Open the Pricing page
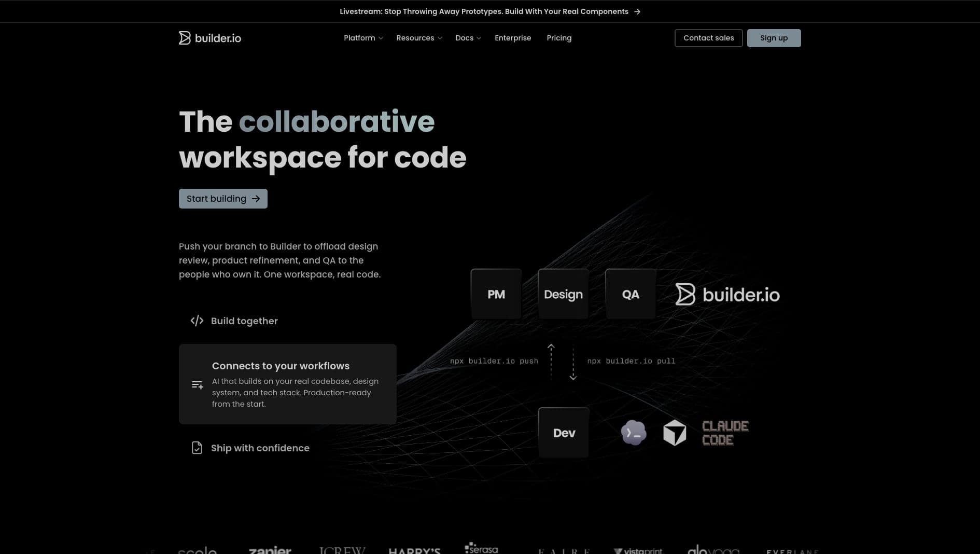 click(x=559, y=38)
